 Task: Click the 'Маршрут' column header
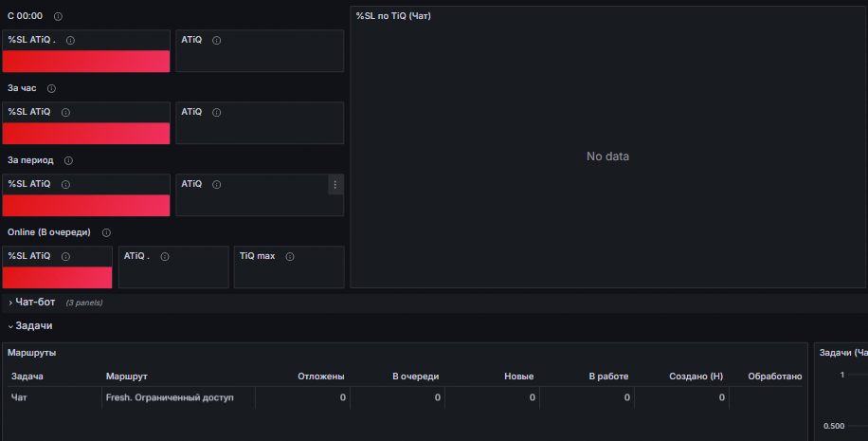coord(126,377)
